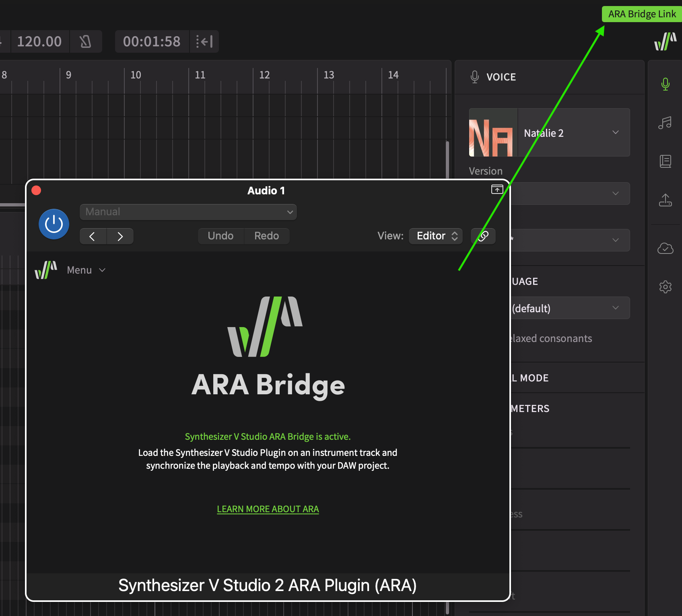Click the Synthesizer V logo at top right
Screen dimensions: 682x616
click(665, 41)
